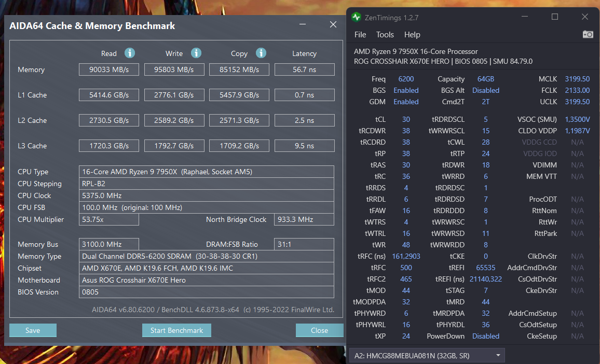Screen dimensions: 600x364
Task: Click the CPU Type field 16-Core AMD Ryzen 9 7950X
Action: pyautogui.click(x=207, y=172)
